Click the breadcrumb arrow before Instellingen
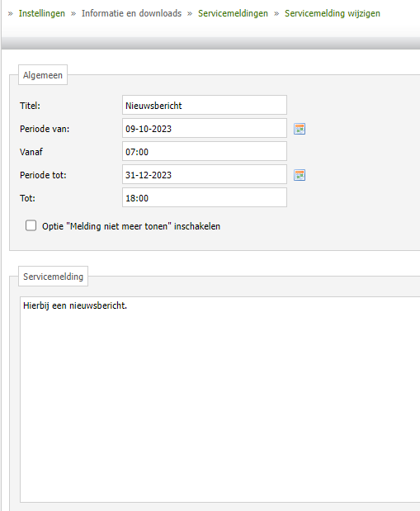Viewport: 420px width, 511px height. [x=11, y=14]
